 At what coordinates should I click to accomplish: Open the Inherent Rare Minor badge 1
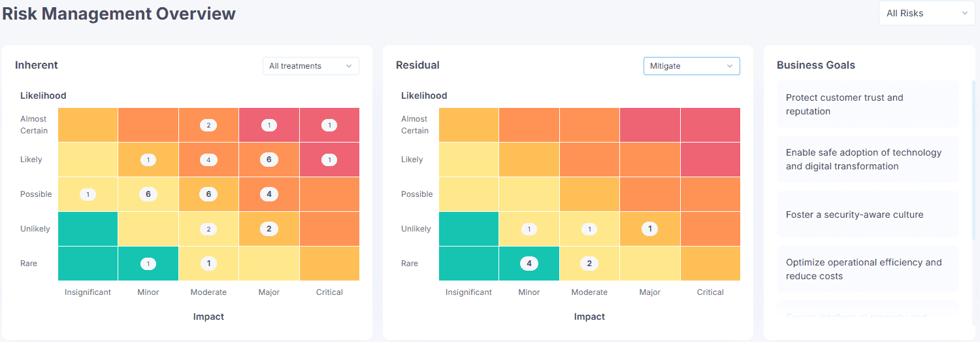(148, 264)
